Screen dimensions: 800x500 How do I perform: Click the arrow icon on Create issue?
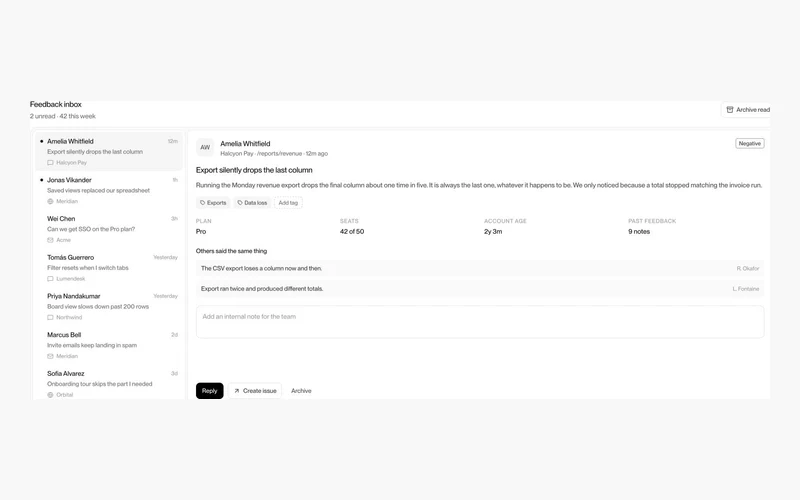click(237, 391)
